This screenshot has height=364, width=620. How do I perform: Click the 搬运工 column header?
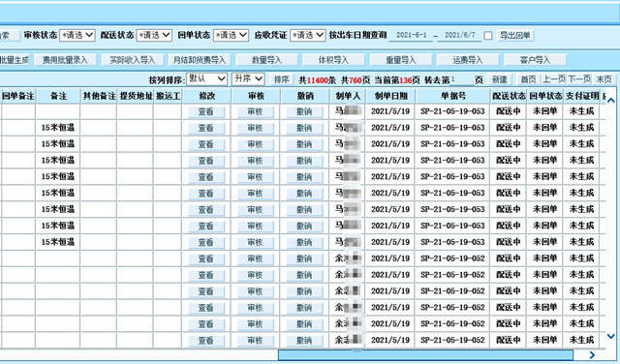pos(168,96)
